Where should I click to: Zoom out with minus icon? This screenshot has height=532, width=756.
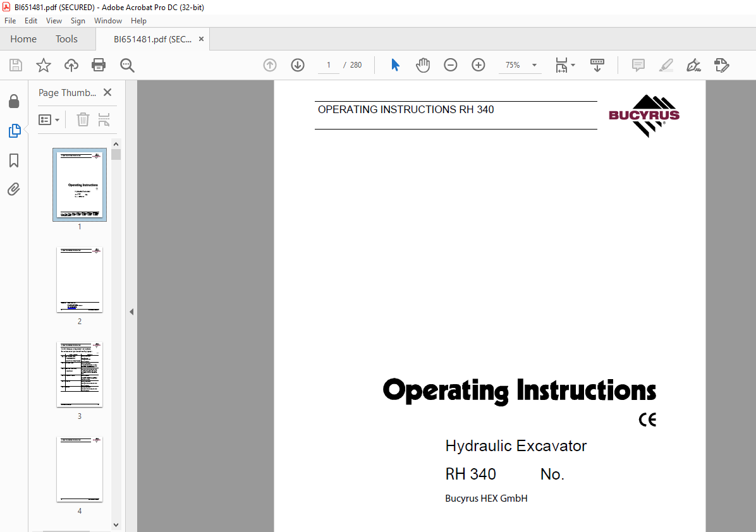(x=450, y=65)
